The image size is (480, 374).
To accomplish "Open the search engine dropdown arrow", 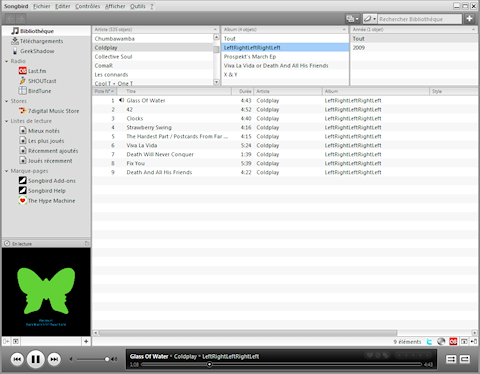I will [x=375, y=19].
